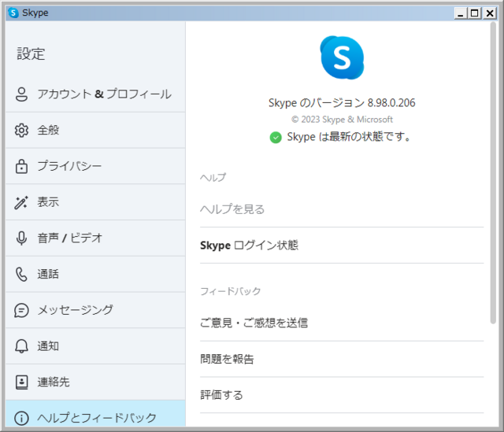Choose 問題を報告

342,359
